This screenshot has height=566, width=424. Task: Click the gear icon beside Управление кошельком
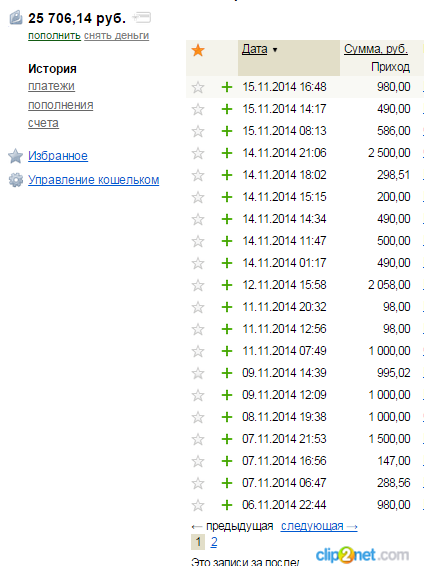pyautogui.click(x=16, y=180)
